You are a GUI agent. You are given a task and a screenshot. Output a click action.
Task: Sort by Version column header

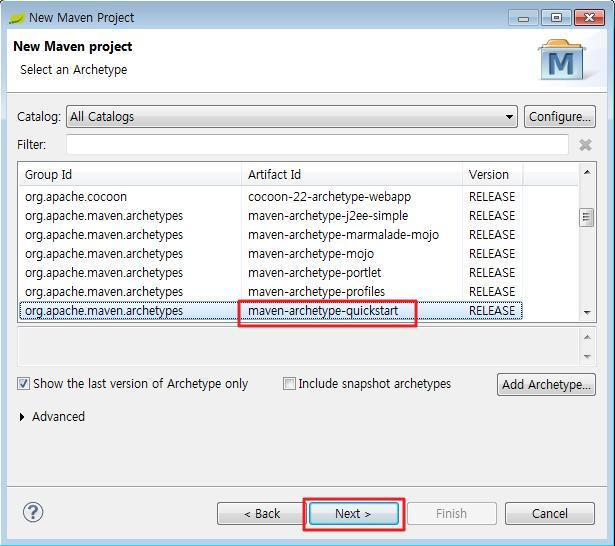pyautogui.click(x=492, y=175)
